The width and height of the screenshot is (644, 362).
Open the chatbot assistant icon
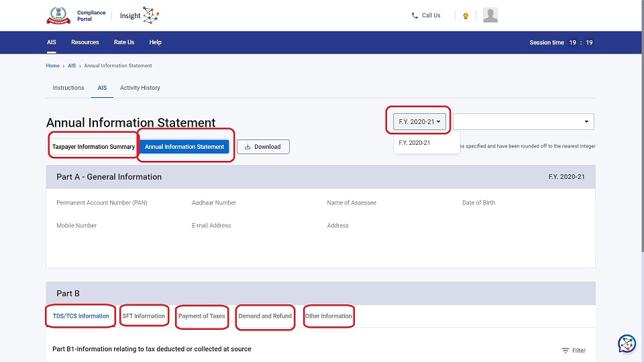[x=627, y=343]
